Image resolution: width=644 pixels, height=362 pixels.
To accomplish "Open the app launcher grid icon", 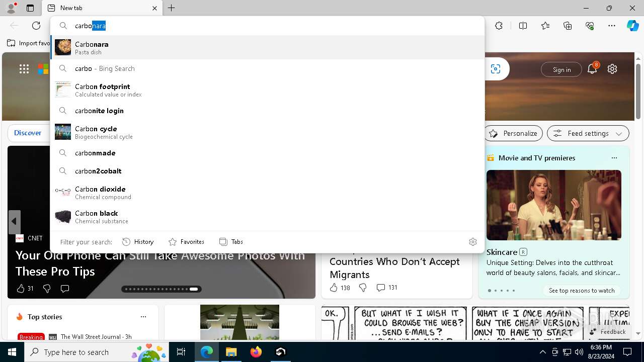I will point(24,69).
